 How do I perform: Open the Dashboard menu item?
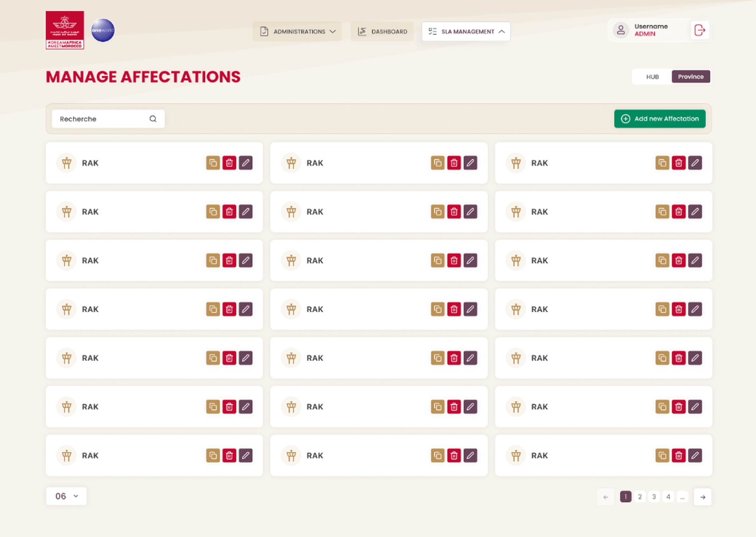point(382,31)
